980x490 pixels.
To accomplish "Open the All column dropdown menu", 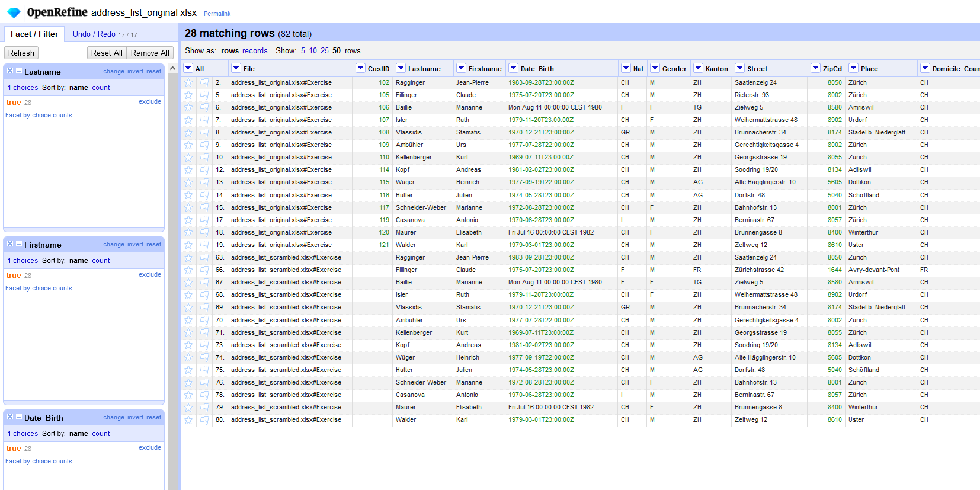I will 188,68.
